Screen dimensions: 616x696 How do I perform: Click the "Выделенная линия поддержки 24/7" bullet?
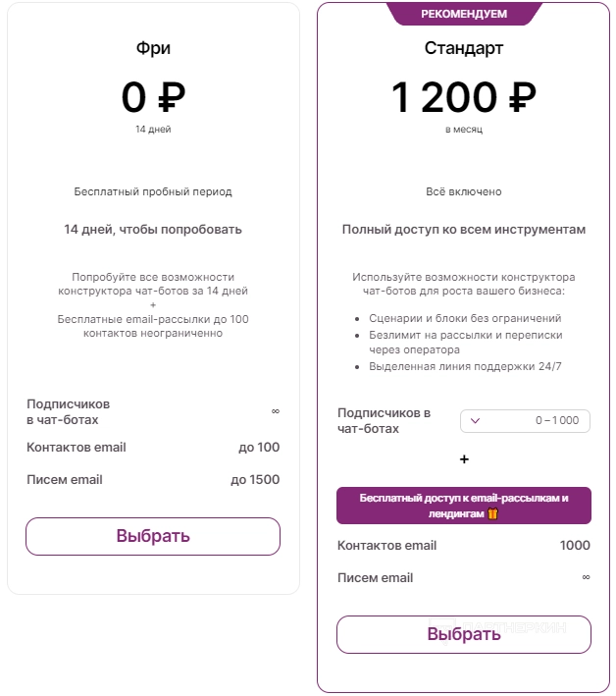point(465,366)
